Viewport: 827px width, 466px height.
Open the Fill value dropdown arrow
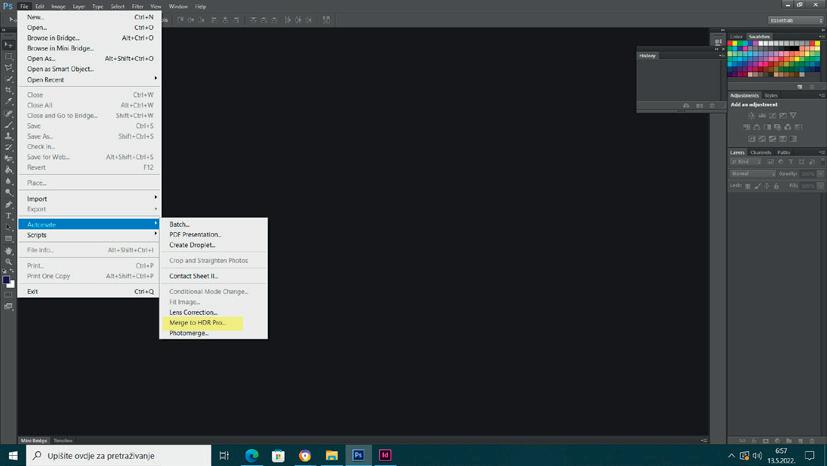pos(820,186)
